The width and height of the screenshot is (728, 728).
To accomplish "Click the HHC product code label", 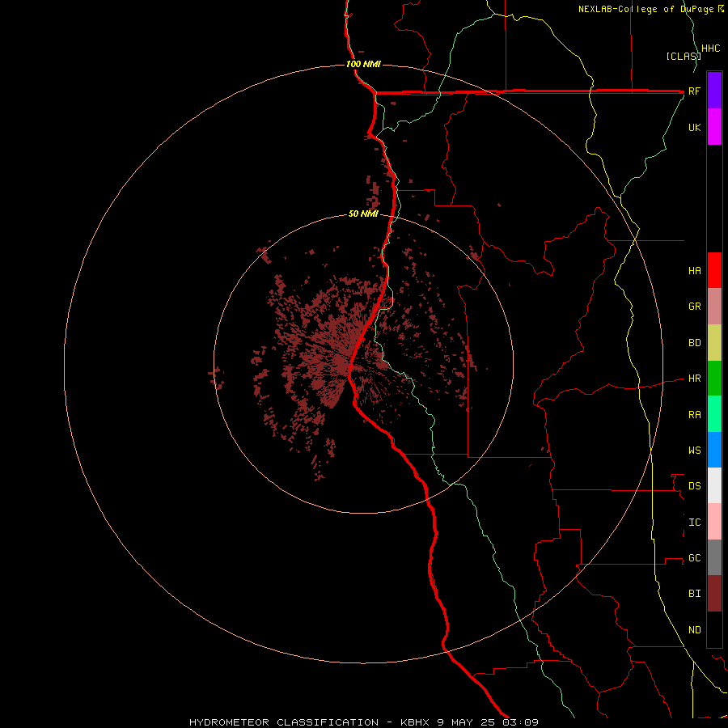I will [x=711, y=49].
